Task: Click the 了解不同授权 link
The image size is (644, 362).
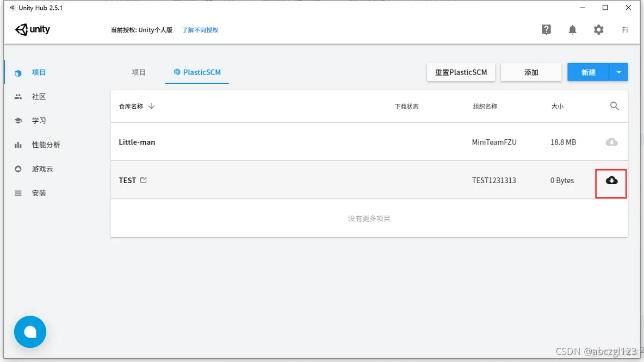Action: pos(200,30)
